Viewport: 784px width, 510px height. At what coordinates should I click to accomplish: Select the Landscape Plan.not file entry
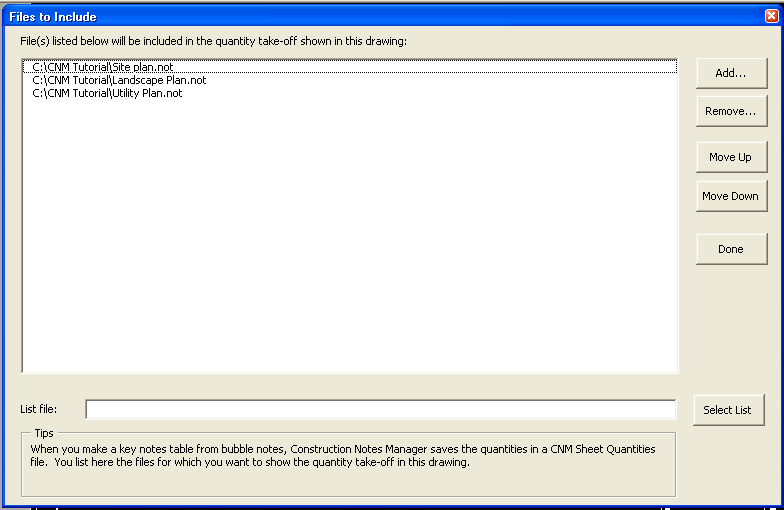point(119,80)
